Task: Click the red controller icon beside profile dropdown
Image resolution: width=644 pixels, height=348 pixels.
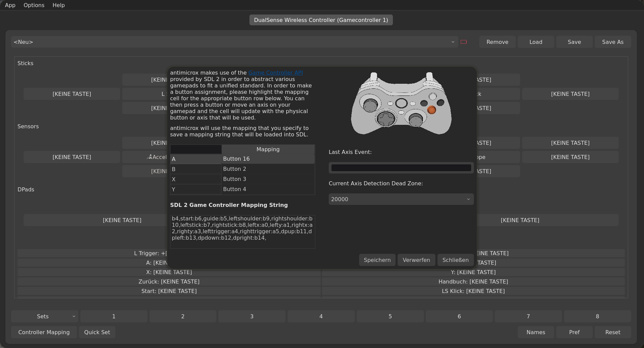Action: pyautogui.click(x=464, y=42)
